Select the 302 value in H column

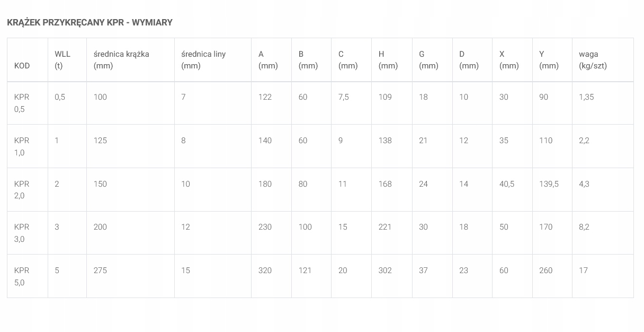[385, 270]
